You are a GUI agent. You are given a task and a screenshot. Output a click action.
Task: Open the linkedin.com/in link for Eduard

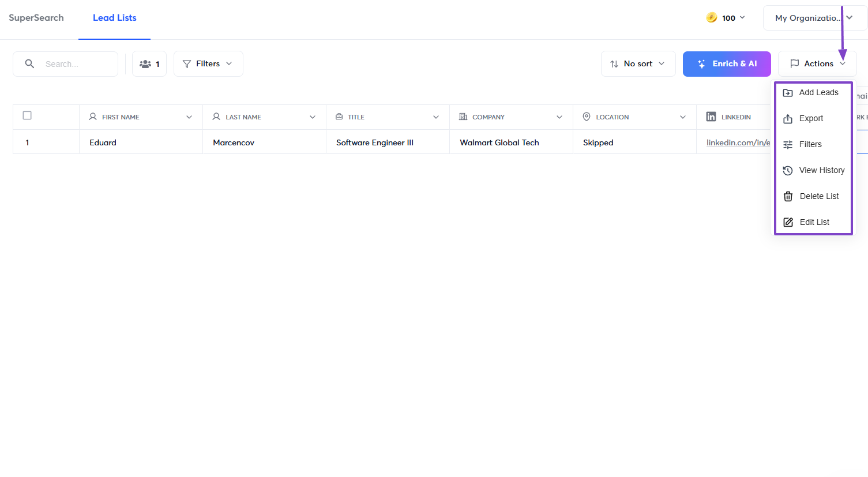click(x=738, y=142)
